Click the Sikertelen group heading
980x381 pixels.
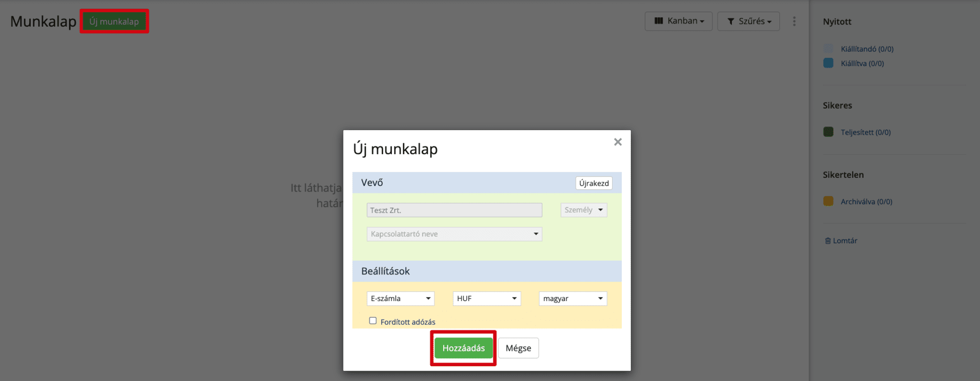point(843,175)
